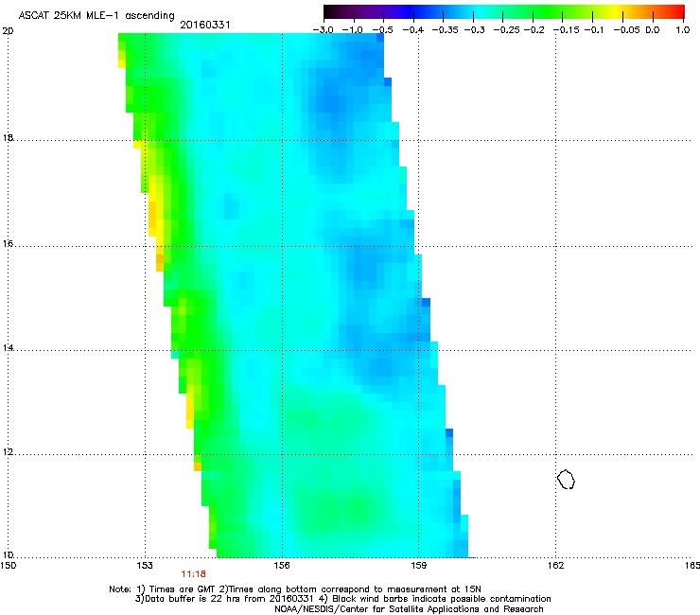Click the latitude label 16

coord(8,244)
